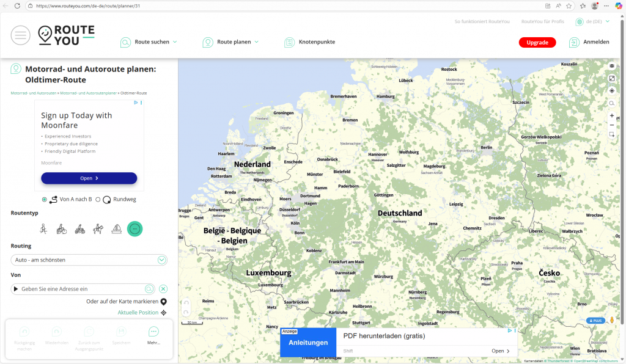
Task: Open the map layers selector
Action: 612,66
